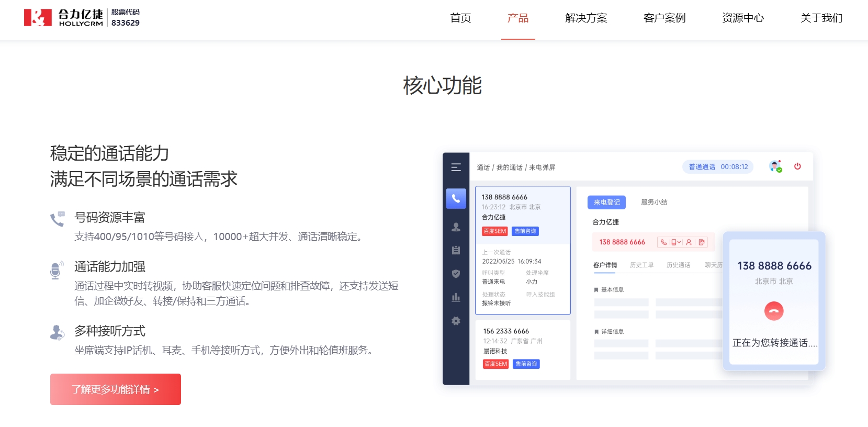Click the 通话能力加强 feature title
Screen dimensions: 868x427
pyautogui.click(x=110, y=267)
